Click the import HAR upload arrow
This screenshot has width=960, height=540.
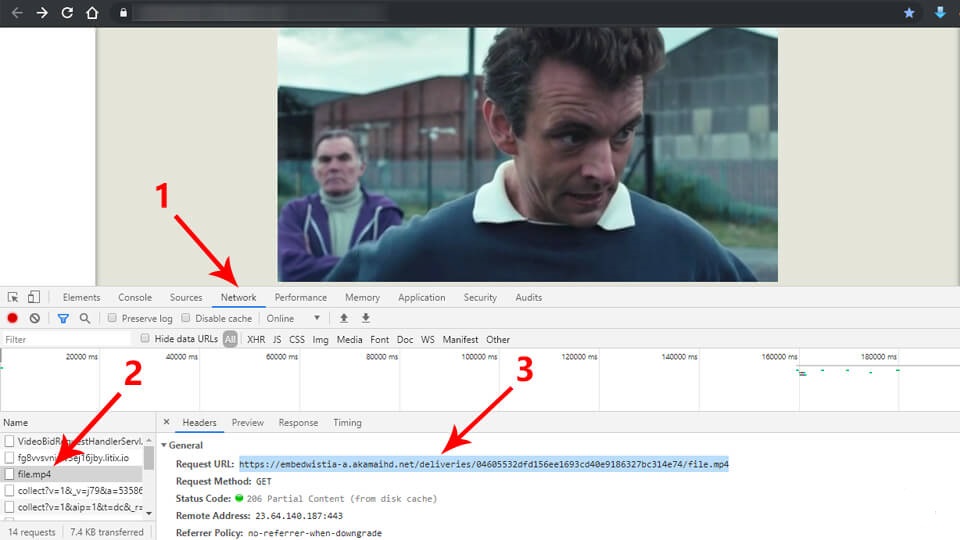coord(344,318)
